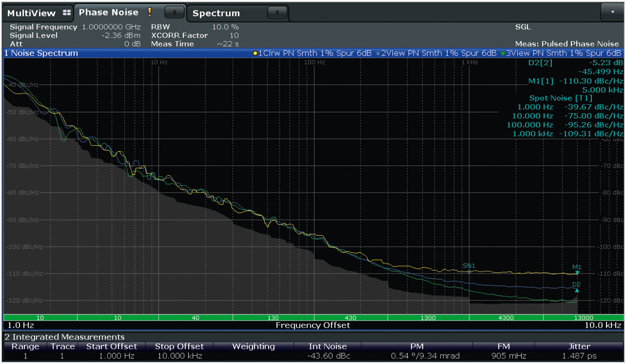This screenshot has height=364, width=626.
Task: Switch to the Phase Noise tab
Action: 108,12
